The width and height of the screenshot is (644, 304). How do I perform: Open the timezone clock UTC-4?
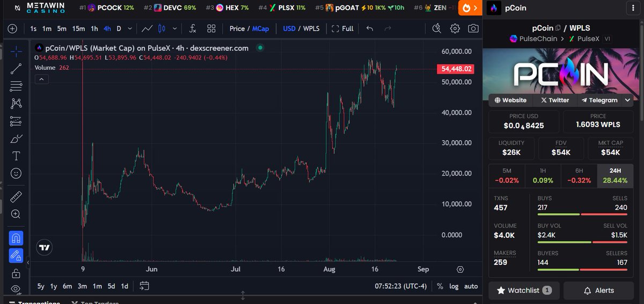tap(402, 286)
